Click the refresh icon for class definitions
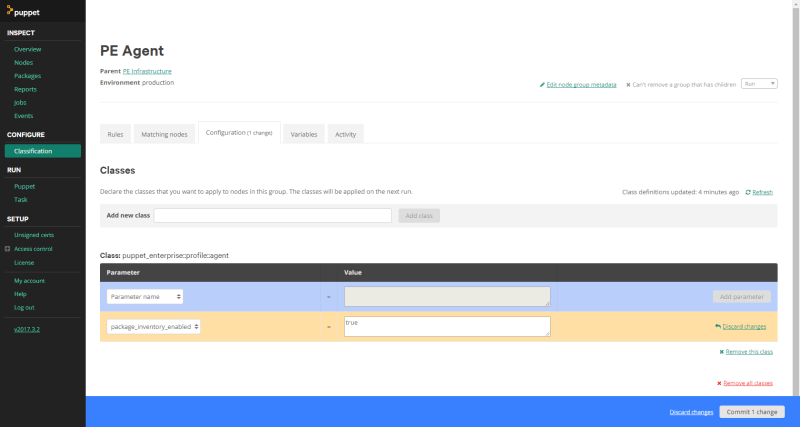The height and width of the screenshot is (427, 800). (x=748, y=192)
